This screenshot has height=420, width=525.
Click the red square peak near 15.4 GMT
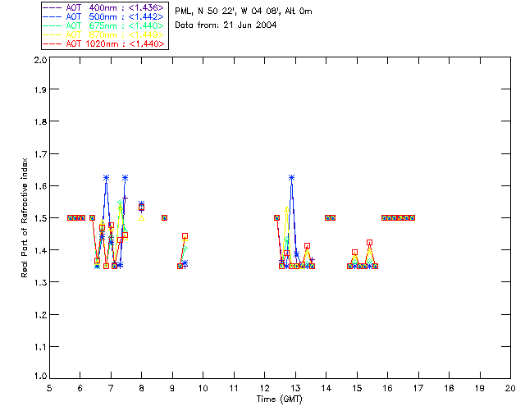tap(369, 243)
